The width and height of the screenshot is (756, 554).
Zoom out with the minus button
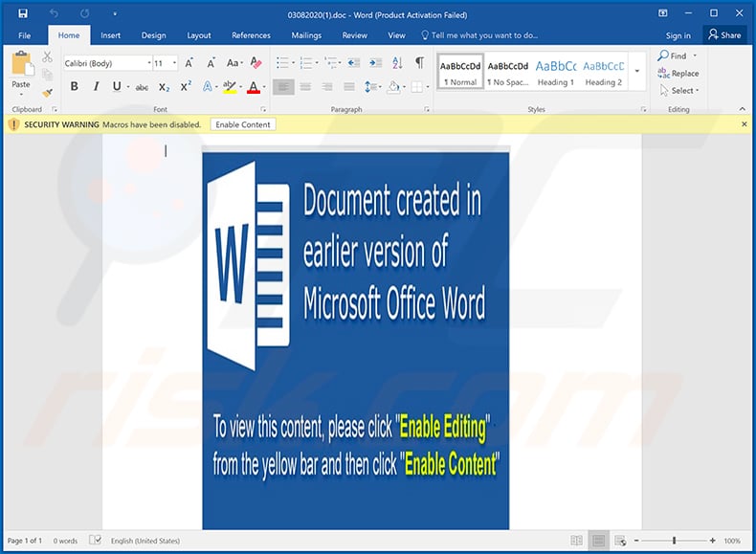click(x=636, y=541)
